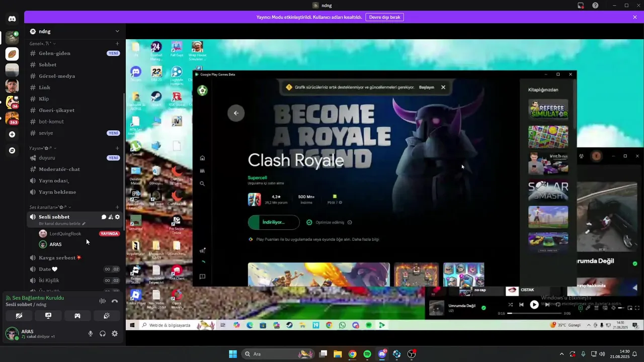Open the Discover servers compass icon

(12, 150)
